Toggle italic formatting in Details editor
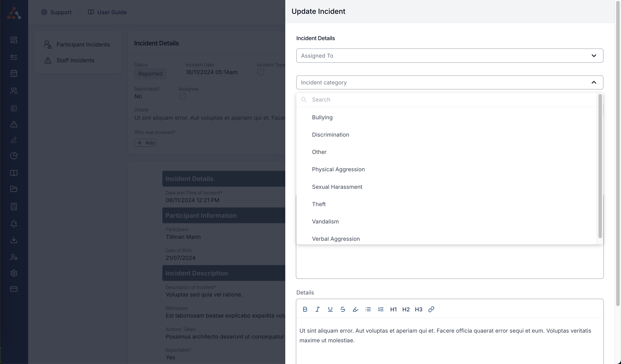Viewport: 621px width, 364px height. 318,309
